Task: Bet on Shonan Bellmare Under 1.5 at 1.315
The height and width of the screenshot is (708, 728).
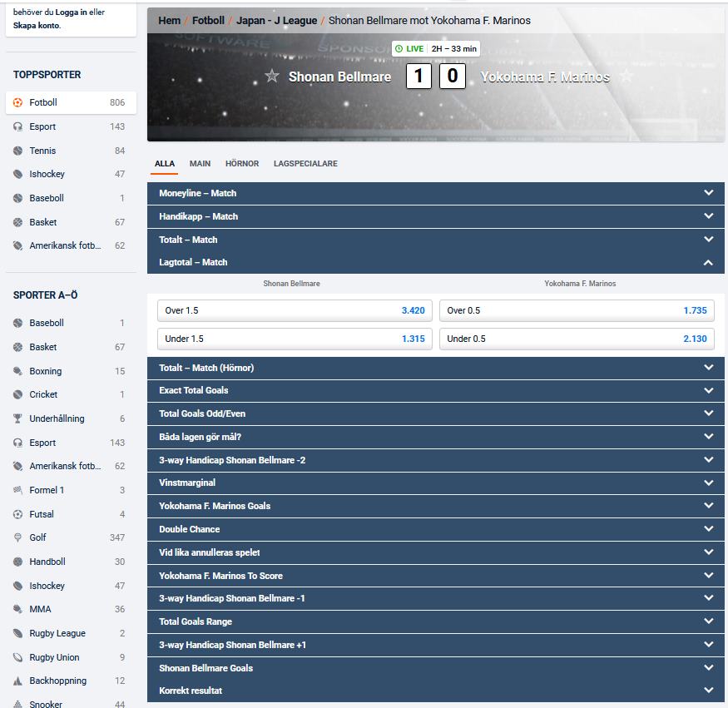Action: coord(295,339)
